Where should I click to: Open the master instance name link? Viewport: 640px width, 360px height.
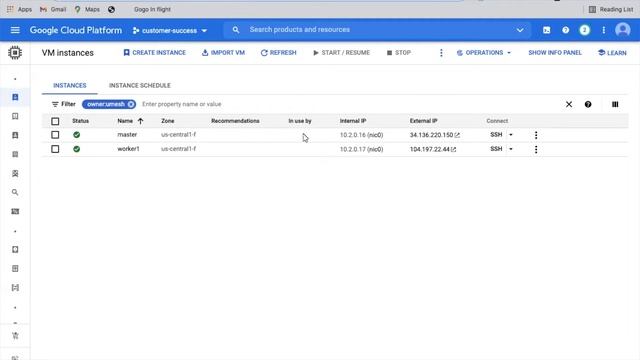[x=127, y=134]
